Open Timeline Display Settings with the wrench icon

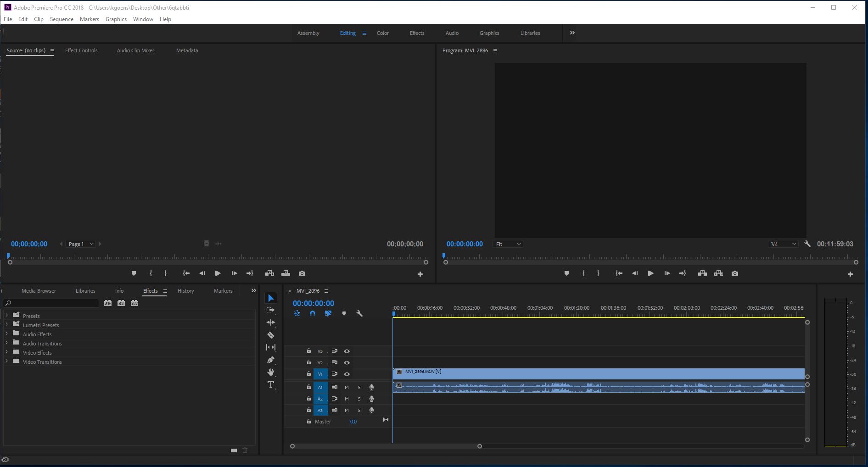(x=360, y=313)
